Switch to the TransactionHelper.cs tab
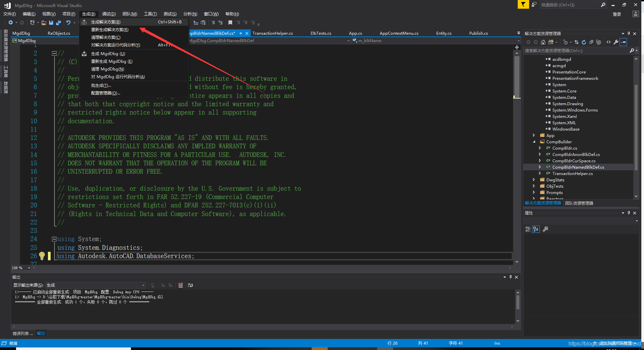Screen dimensions: 644x350 click(273, 33)
